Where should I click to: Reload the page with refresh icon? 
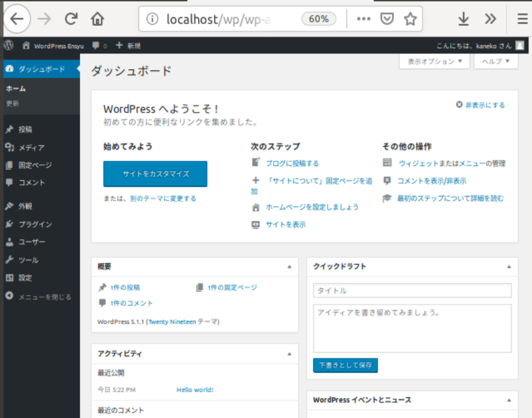(71, 19)
